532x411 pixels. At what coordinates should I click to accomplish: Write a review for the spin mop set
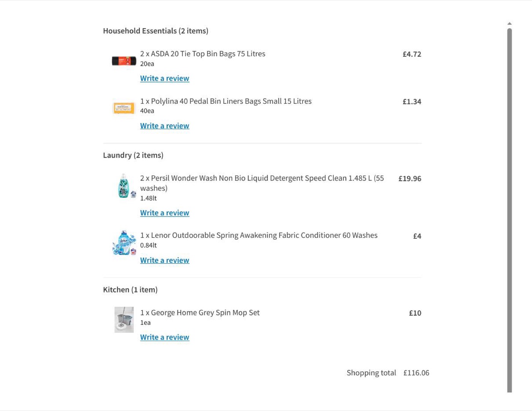[x=165, y=337]
